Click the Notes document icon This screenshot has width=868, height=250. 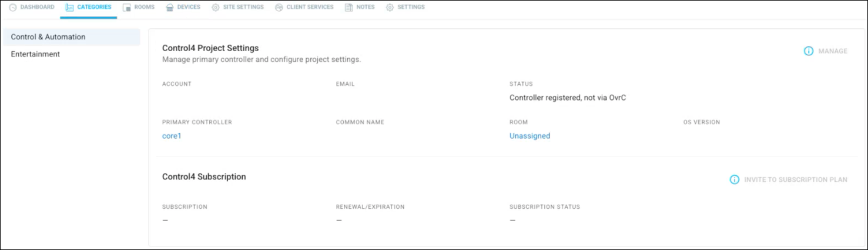pos(349,8)
